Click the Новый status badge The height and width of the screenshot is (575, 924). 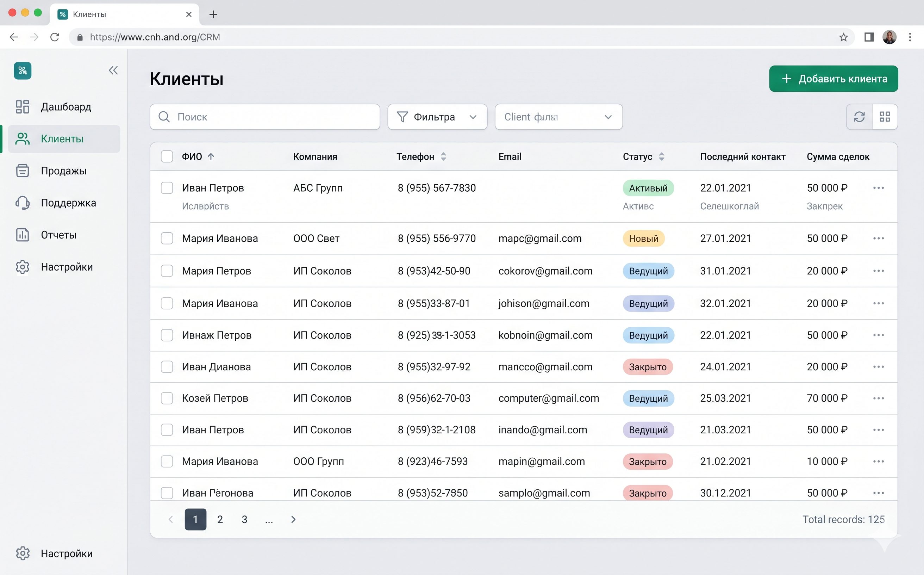[643, 239]
